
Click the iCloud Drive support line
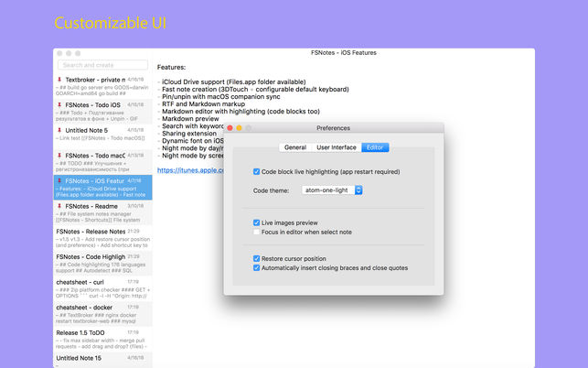[x=231, y=81]
